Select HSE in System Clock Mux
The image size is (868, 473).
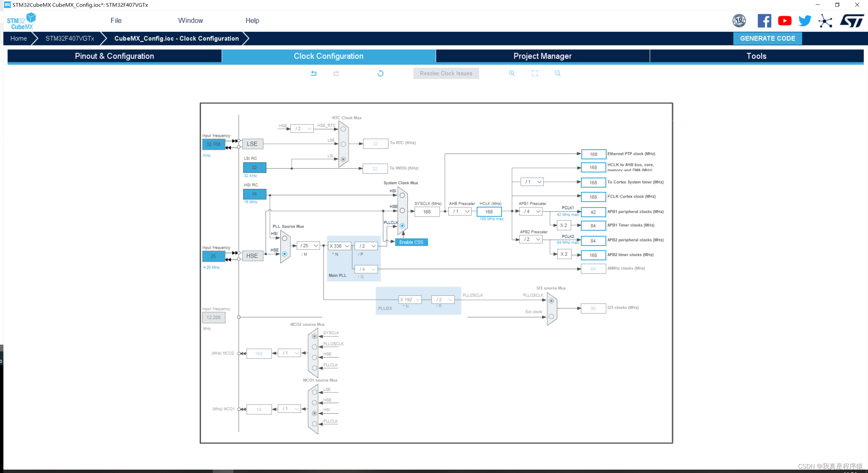click(402, 210)
